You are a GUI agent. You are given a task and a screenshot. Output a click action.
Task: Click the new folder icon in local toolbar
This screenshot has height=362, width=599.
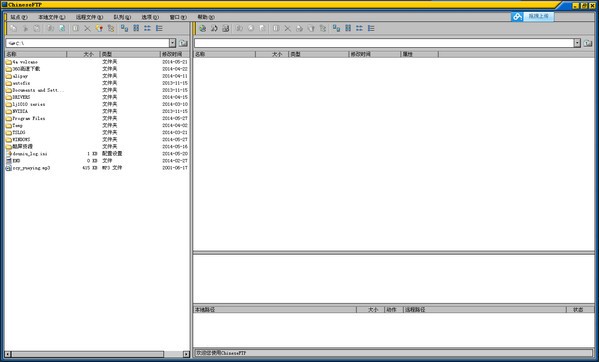coord(99,28)
